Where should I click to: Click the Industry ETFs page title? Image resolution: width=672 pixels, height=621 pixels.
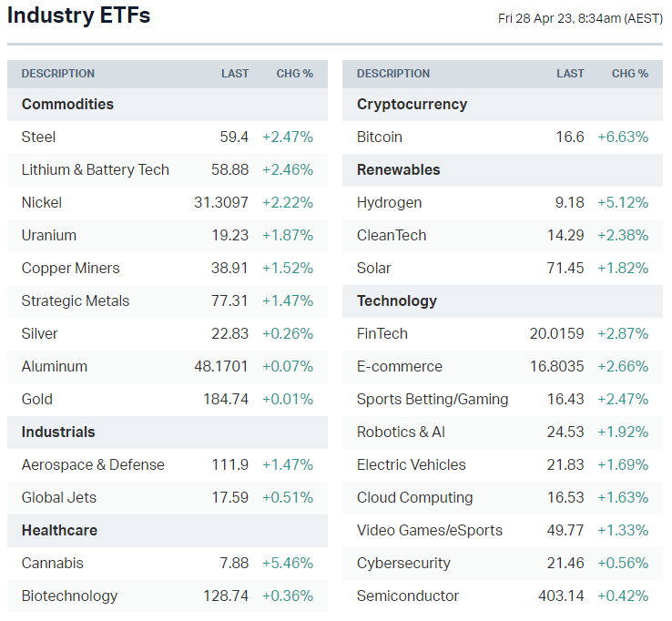click(79, 15)
